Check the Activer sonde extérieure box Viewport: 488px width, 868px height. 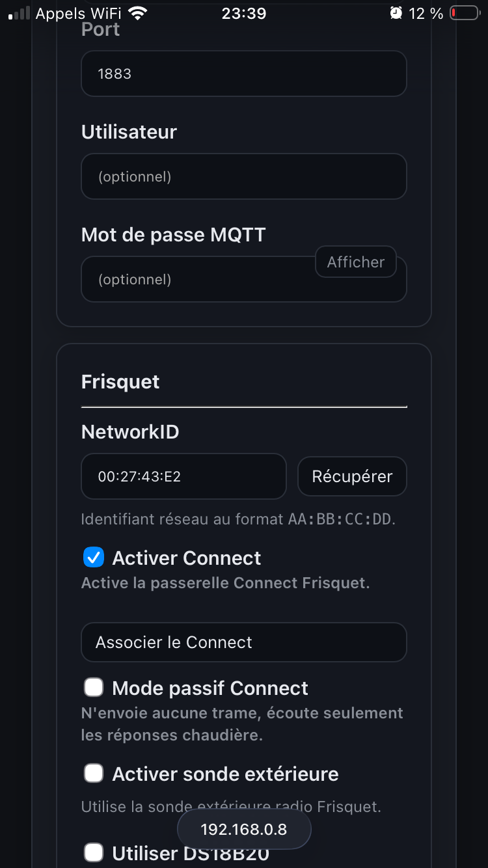tap(94, 774)
